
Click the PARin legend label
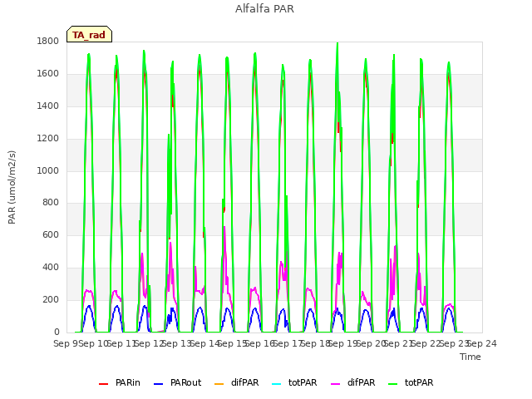[x=127, y=382]
